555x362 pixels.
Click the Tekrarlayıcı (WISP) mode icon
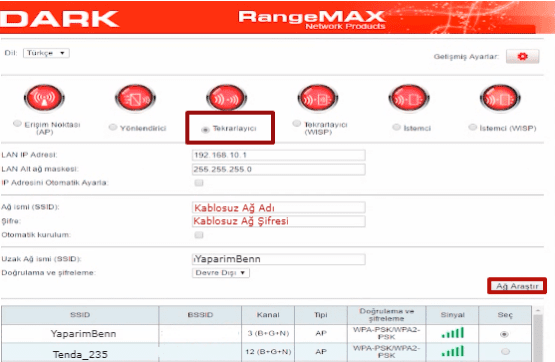tap(318, 98)
